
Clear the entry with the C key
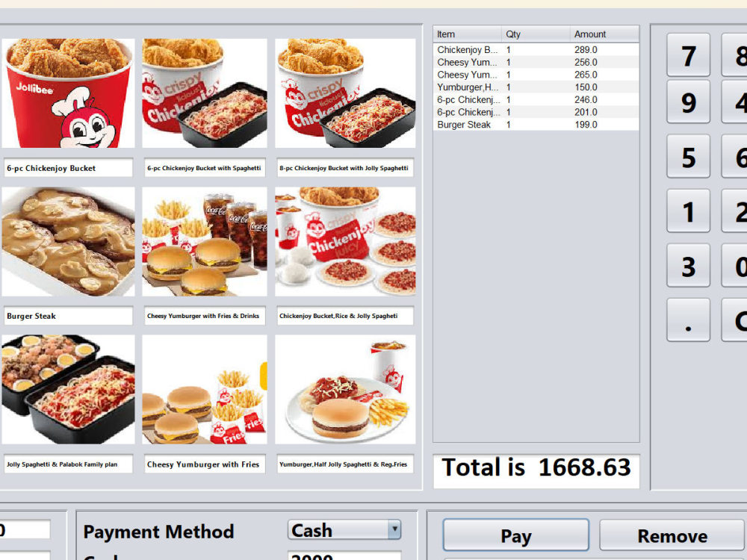[739, 320]
